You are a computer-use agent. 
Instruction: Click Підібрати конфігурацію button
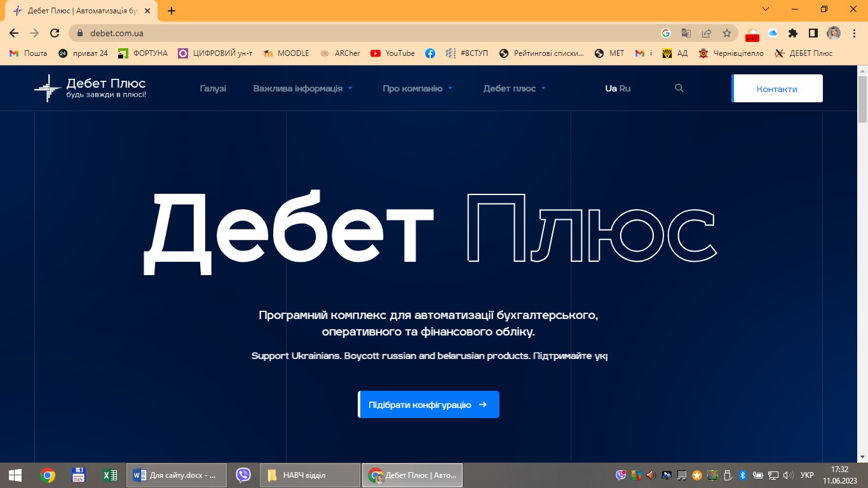pos(429,404)
